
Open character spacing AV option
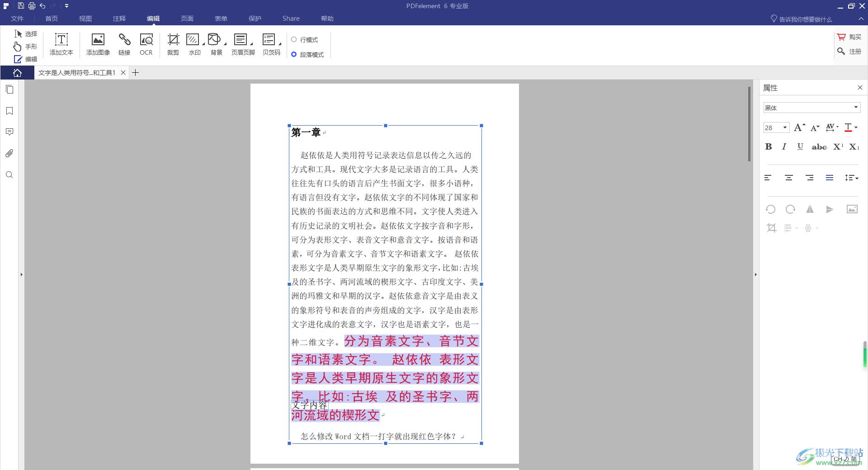click(x=832, y=128)
